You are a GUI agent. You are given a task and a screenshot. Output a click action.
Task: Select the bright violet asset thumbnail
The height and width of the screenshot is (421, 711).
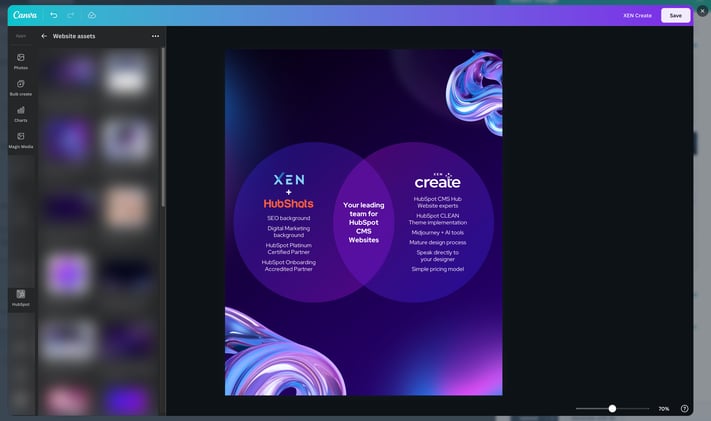pyautogui.click(x=68, y=274)
